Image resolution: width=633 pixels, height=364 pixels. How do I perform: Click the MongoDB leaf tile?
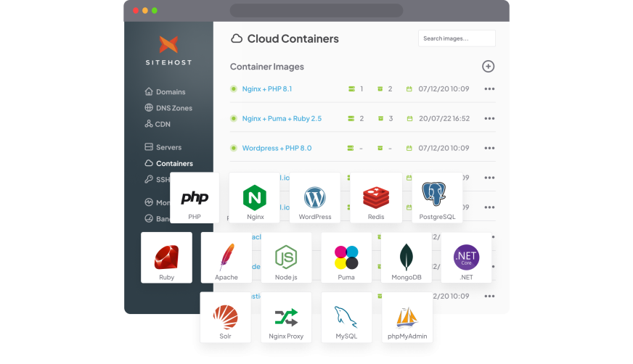(407, 257)
